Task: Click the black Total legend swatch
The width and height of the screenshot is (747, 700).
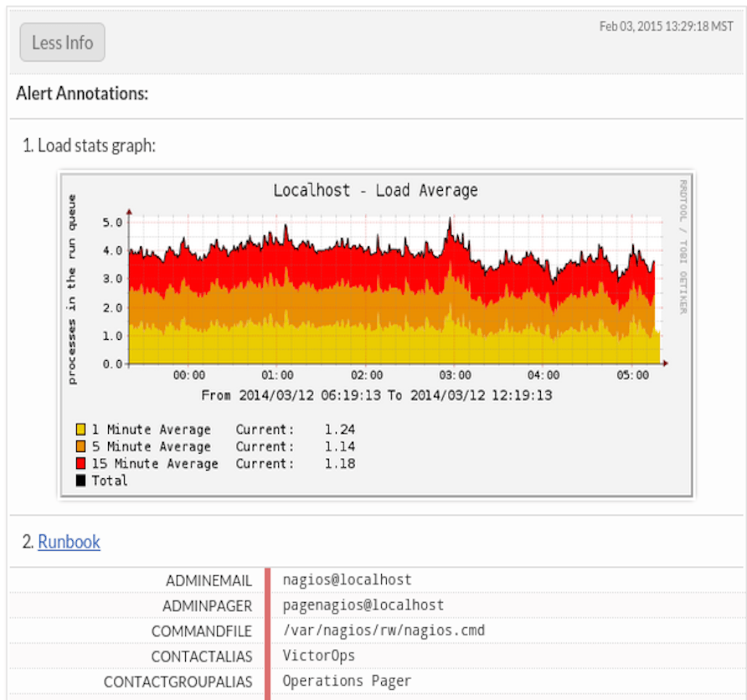Action: coord(80,481)
